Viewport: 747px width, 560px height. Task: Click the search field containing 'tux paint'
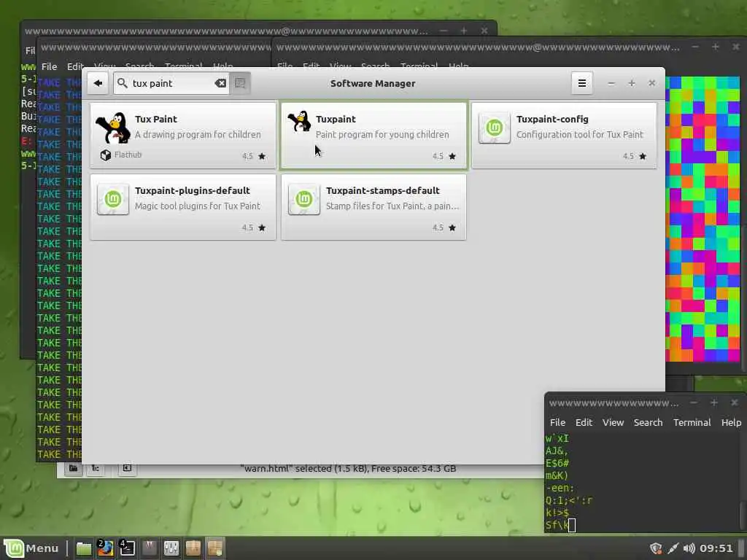(x=171, y=83)
